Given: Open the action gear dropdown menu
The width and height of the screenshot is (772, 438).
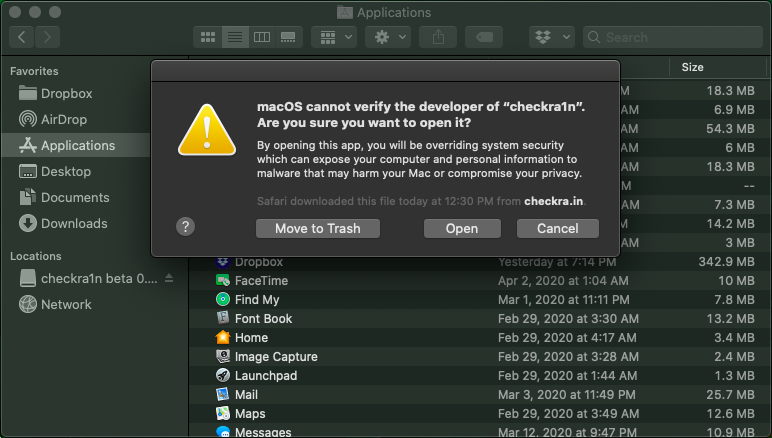Looking at the screenshot, I should [x=388, y=37].
